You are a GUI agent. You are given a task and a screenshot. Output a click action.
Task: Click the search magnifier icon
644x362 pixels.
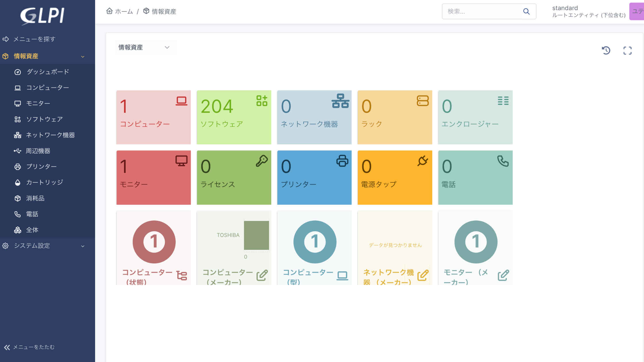526,11
